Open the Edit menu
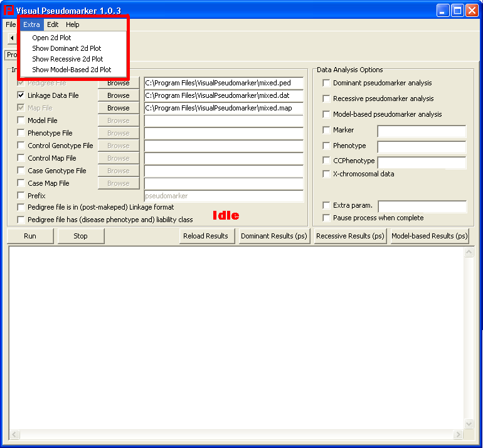 click(x=53, y=24)
